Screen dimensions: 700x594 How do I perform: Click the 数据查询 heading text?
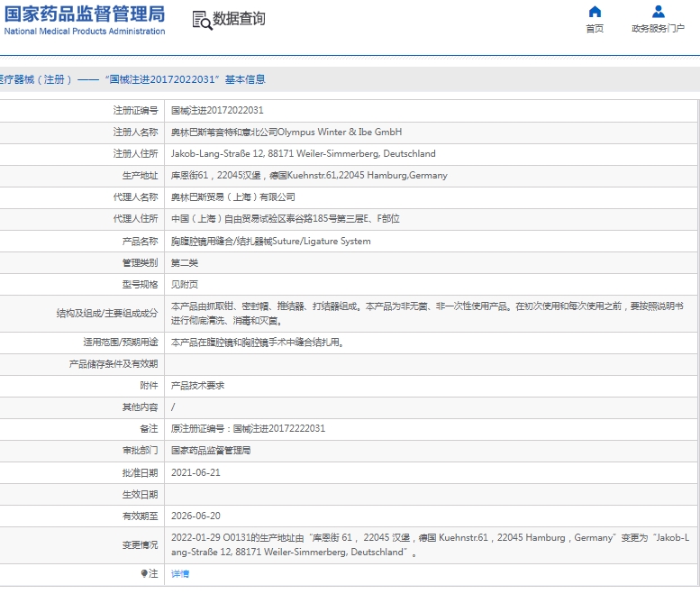point(239,19)
